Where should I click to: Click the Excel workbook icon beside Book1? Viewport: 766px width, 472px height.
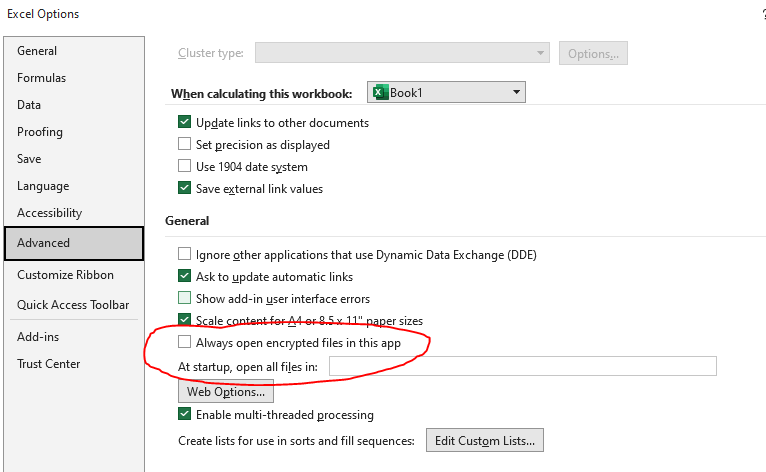380,92
